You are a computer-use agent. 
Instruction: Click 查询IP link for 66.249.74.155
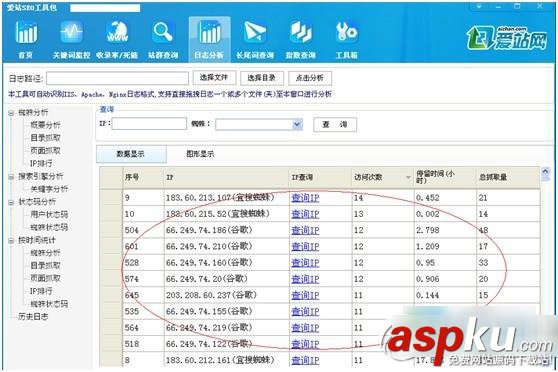(305, 312)
